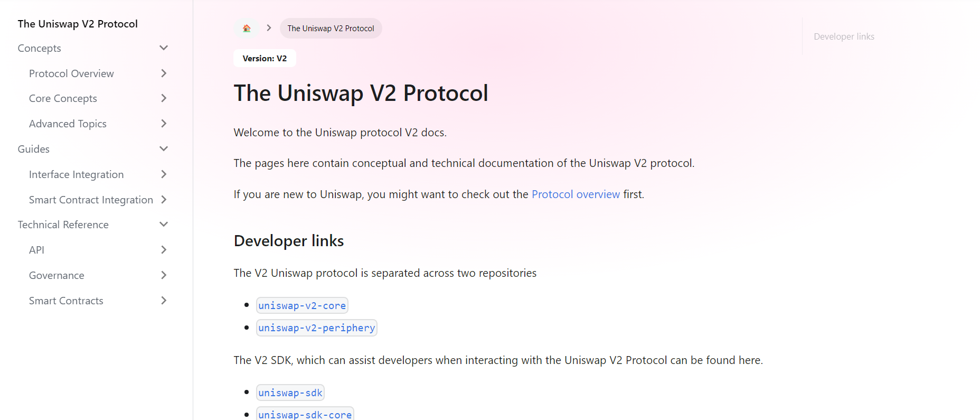The image size is (980, 420).
Task: Expand the Governance section arrow
Action: [x=164, y=275]
